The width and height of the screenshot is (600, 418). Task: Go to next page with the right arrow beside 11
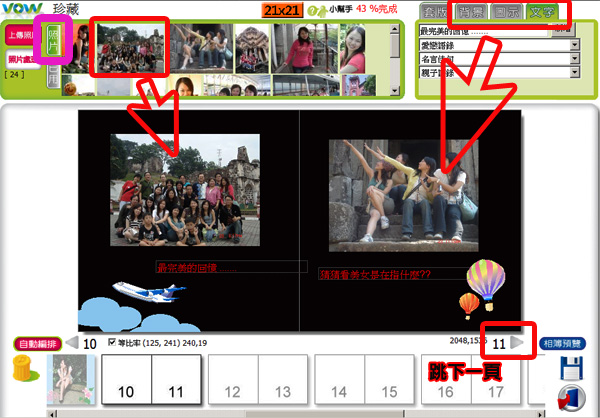point(517,343)
